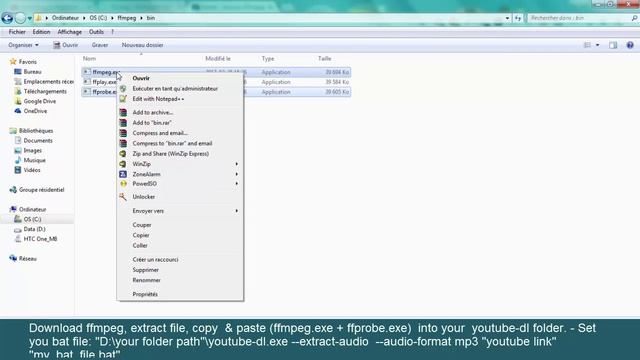Viewport: 640px width, 360px height.
Task: Expand WinZip submenu
Action: pyautogui.click(x=180, y=164)
